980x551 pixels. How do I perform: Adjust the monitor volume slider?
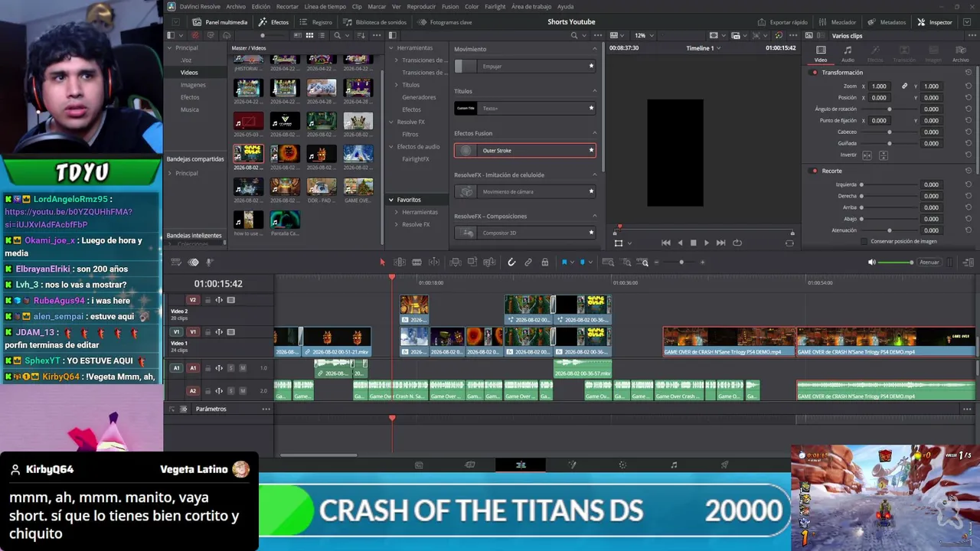click(896, 262)
